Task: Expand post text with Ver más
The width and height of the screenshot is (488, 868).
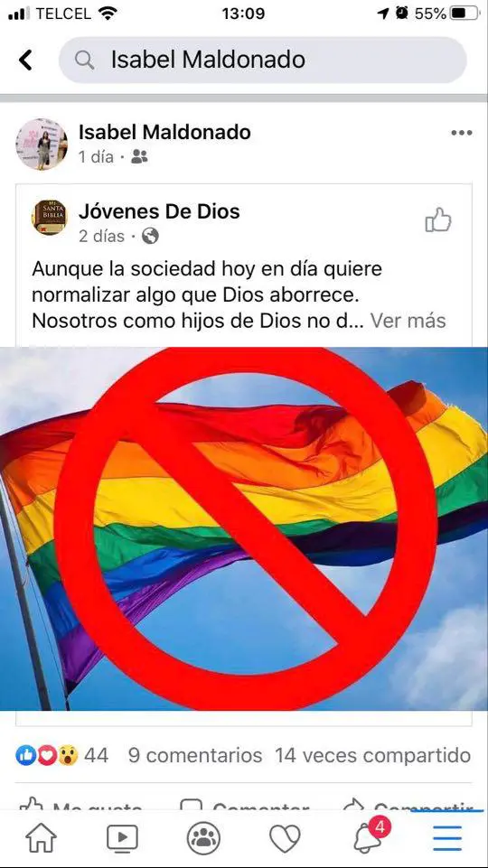Action: (408, 321)
